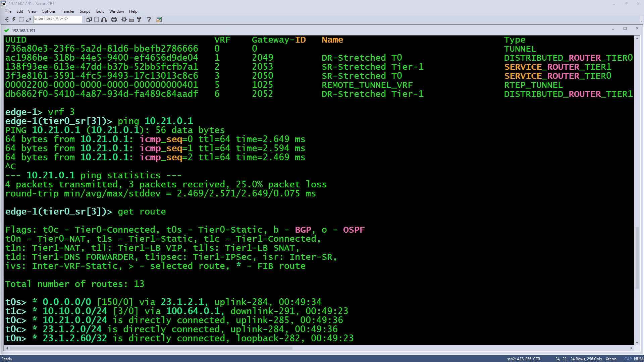Image resolution: width=644 pixels, height=362 pixels.
Task: Click the horizontal scrollbar thumb
Action: click(151, 348)
